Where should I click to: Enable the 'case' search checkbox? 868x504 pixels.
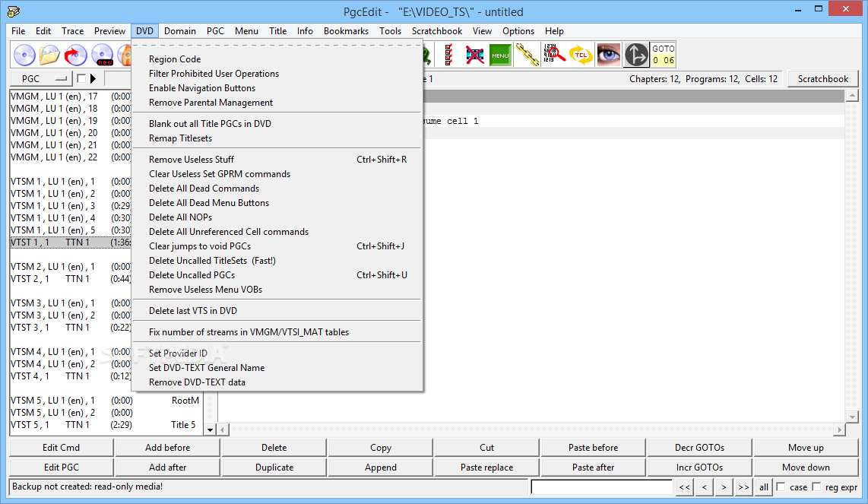tap(781, 487)
